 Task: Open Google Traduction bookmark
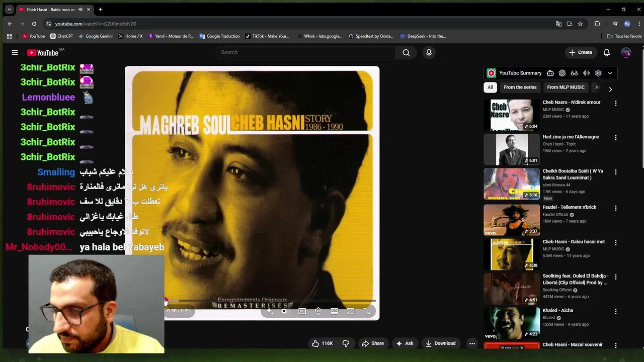(219, 36)
